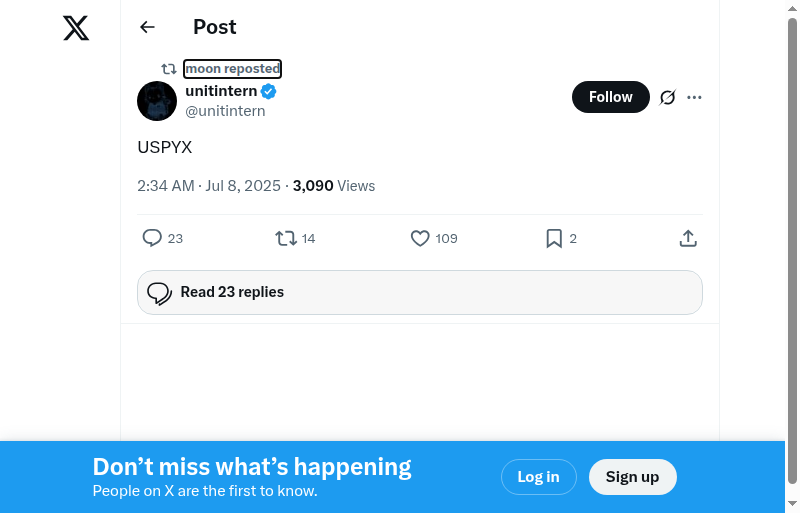Click the post timestamp Jul 8, 2025
This screenshot has width=800, height=513.
[209, 186]
